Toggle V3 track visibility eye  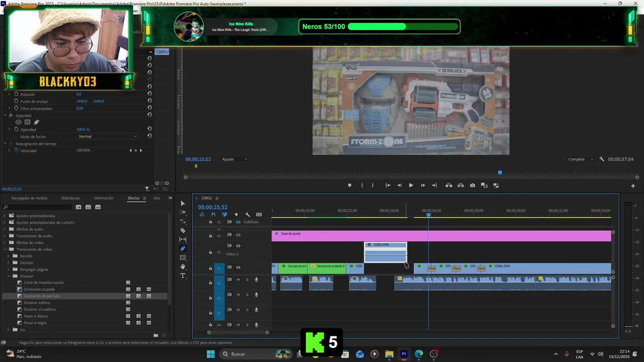(238, 235)
